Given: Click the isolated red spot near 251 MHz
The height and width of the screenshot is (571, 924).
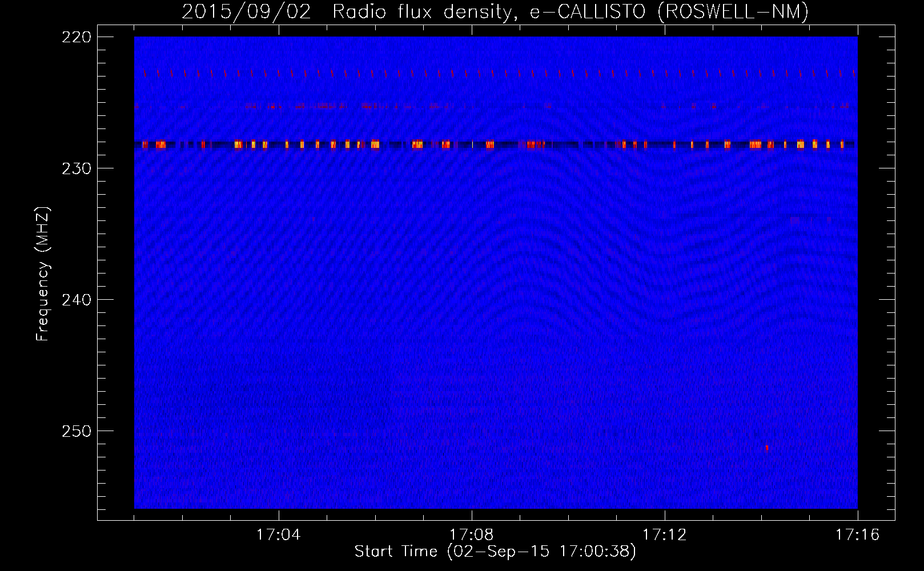Looking at the screenshot, I should point(767,448).
